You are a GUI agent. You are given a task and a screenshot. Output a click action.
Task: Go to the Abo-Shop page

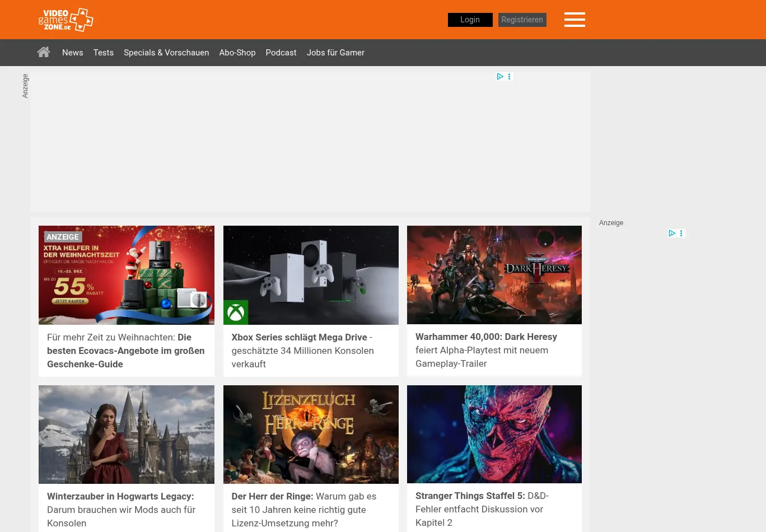pos(237,53)
